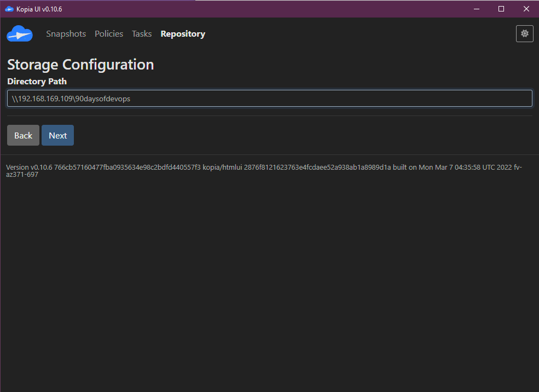Click the Kopia cloud logo in navbar

pos(20,34)
